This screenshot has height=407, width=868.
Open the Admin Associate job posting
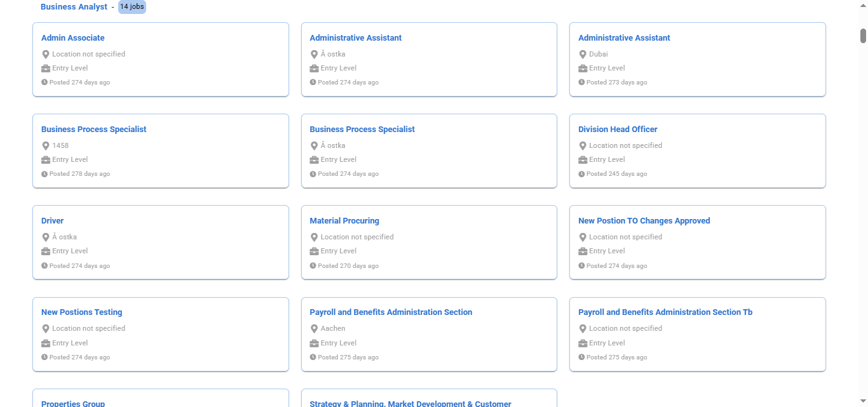73,38
